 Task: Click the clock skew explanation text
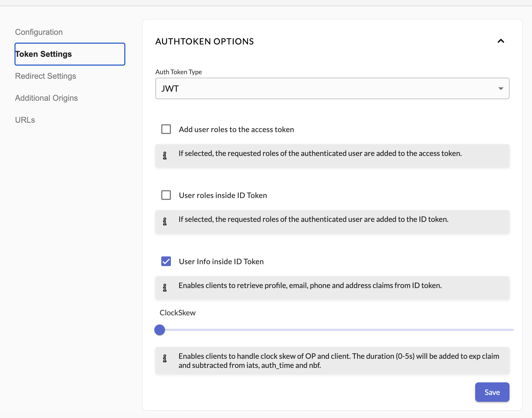tap(339, 361)
